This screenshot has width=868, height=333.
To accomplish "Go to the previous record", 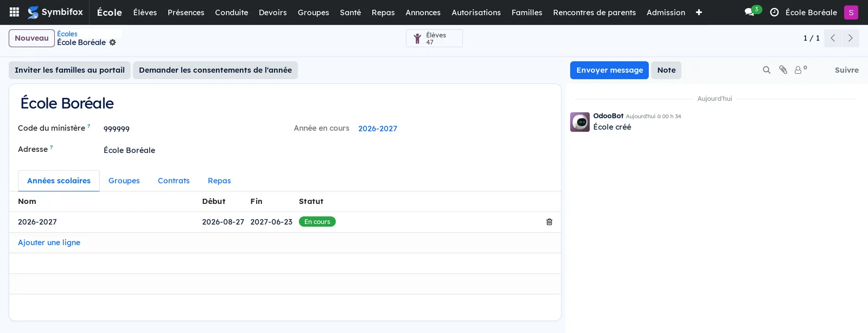I will [833, 38].
